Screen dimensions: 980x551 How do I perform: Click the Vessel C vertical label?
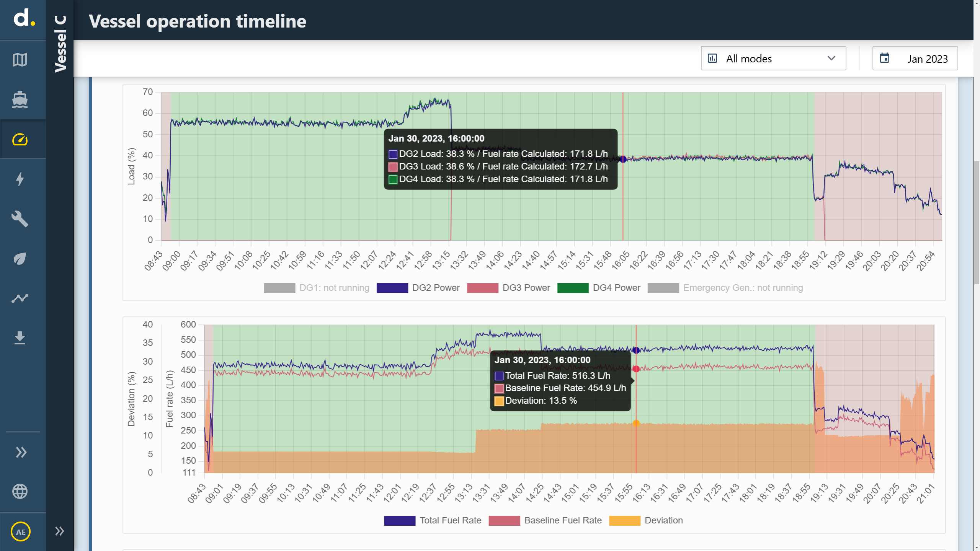60,44
